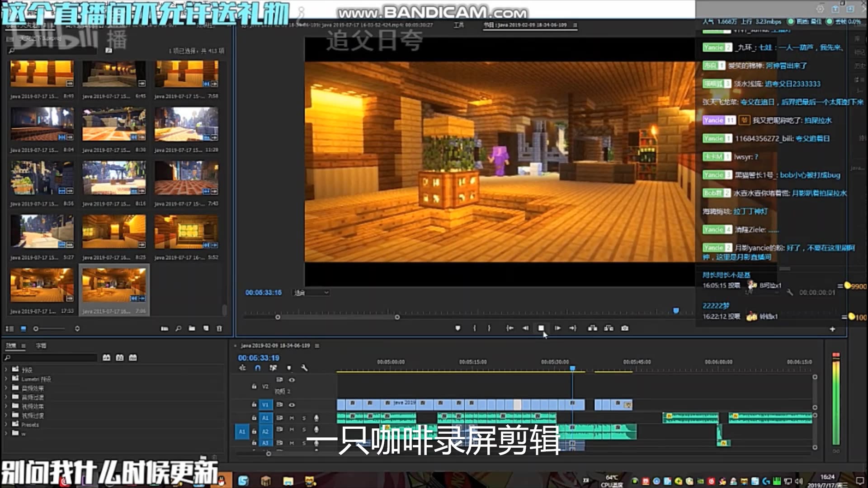Mute audio track A1

(x=292, y=418)
